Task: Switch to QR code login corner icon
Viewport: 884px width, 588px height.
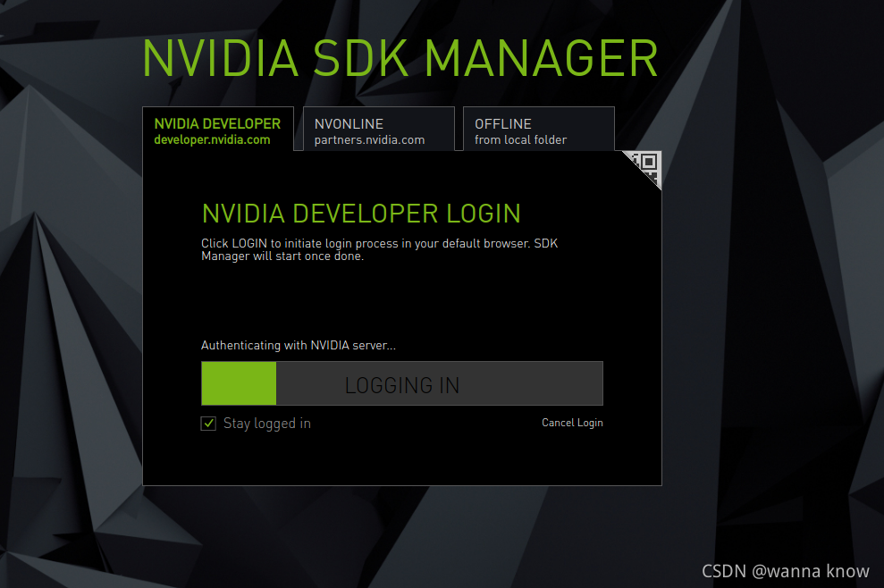Action: [647, 165]
